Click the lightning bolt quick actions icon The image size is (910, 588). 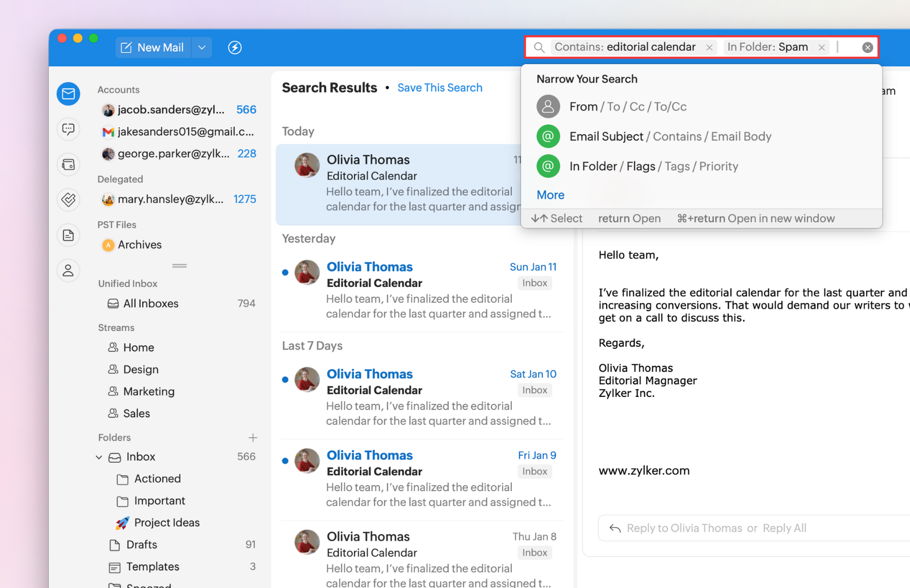click(x=235, y=47)
